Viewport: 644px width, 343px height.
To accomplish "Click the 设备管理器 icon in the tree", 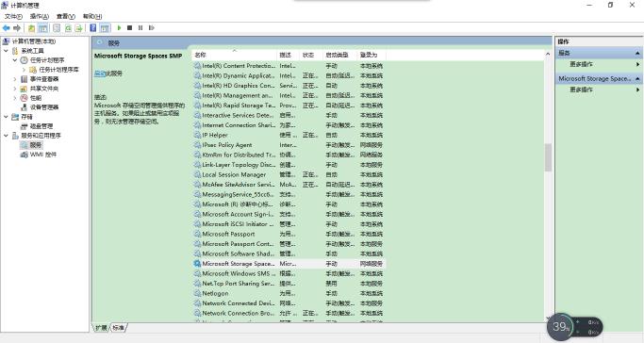I will coord(25,107).
